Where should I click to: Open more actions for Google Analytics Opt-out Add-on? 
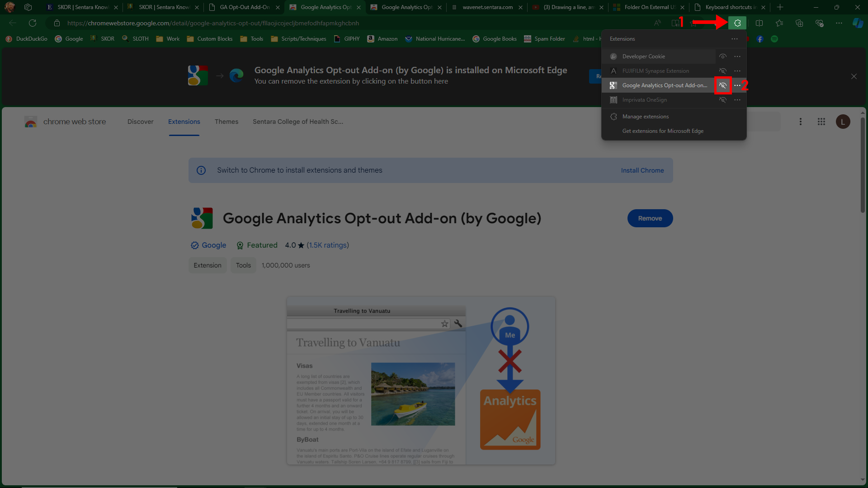(737, 85)
